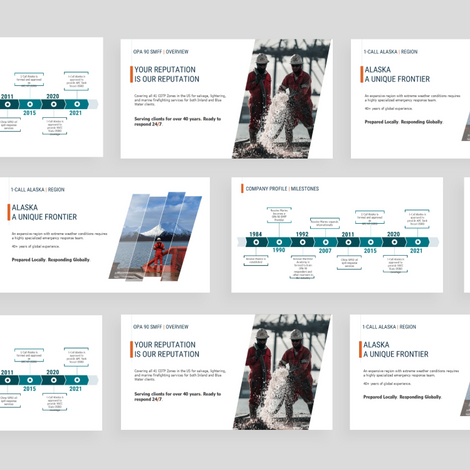470x470 pixels.
Task: Select the lower-right cropped Alaska slide
Action: [410, 372]
